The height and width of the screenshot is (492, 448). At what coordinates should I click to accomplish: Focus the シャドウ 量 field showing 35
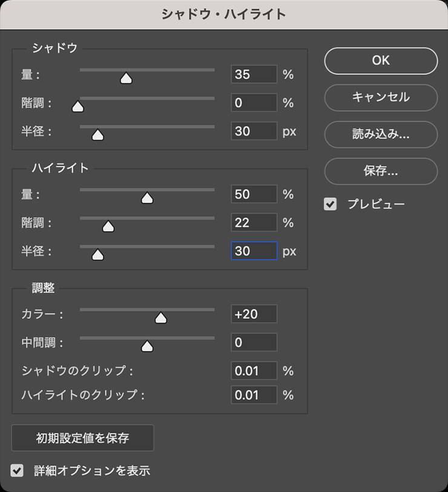click(x=254, y=74)
